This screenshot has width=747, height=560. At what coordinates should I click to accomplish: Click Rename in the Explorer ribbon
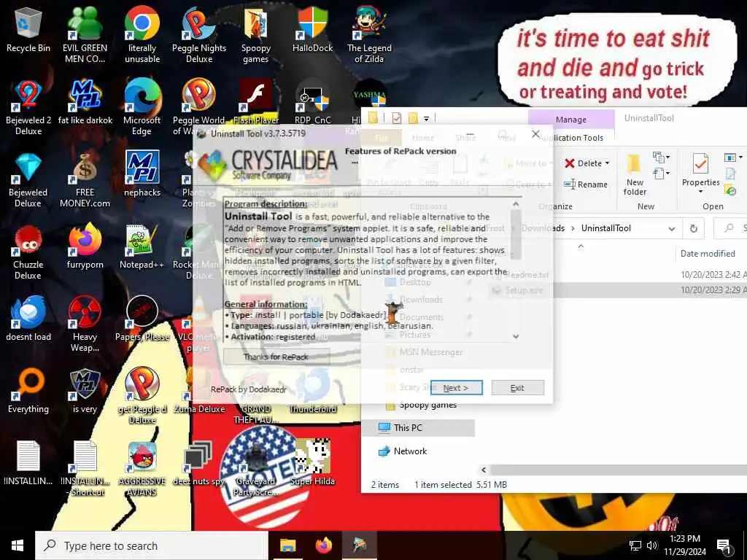coord(586,184)
